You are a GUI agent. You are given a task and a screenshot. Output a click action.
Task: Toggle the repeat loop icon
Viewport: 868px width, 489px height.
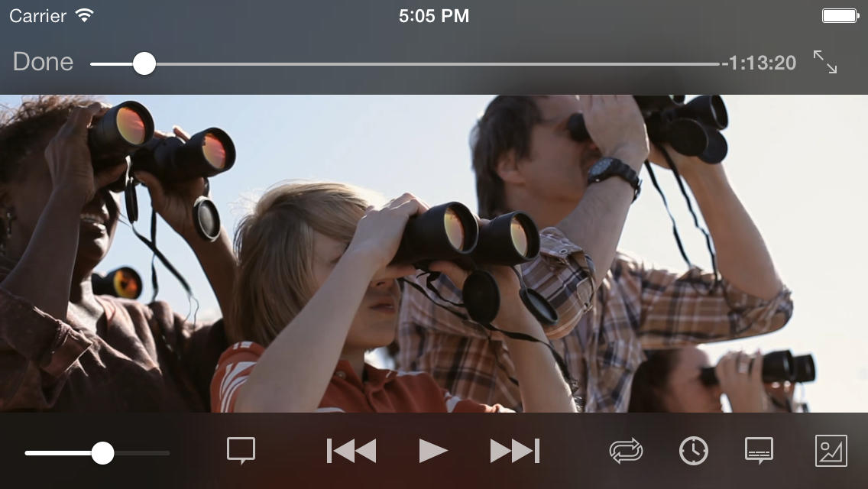tap(626, 451)
